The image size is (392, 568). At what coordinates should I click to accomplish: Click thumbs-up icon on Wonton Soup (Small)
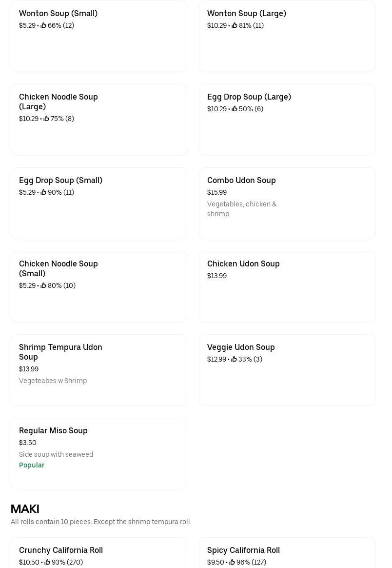[43, 25]
